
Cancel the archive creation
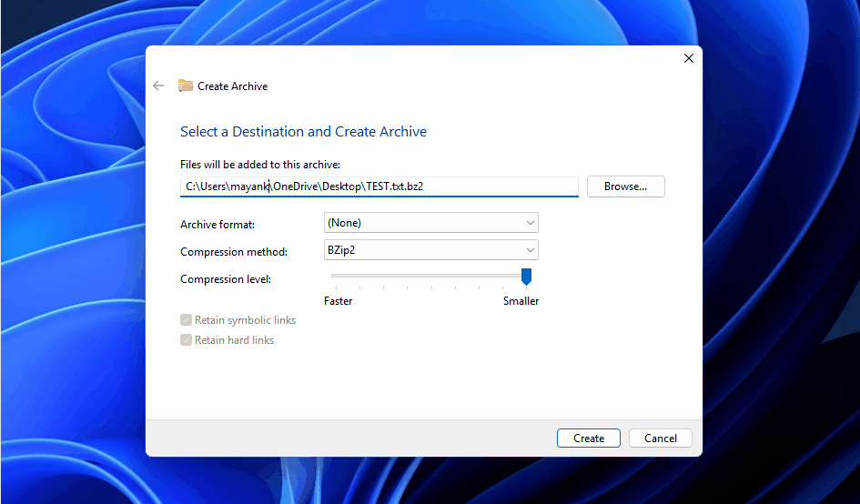tap(660, 438)
